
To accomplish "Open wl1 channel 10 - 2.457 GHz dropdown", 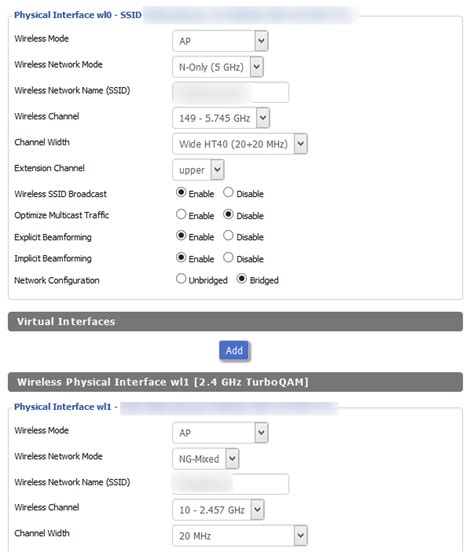I will 218,510.
